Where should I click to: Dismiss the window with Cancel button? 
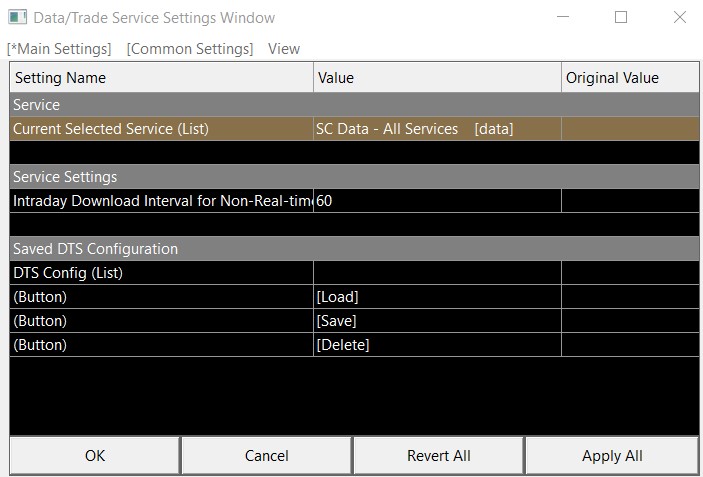pyautogui.click(x=266, y=455)
